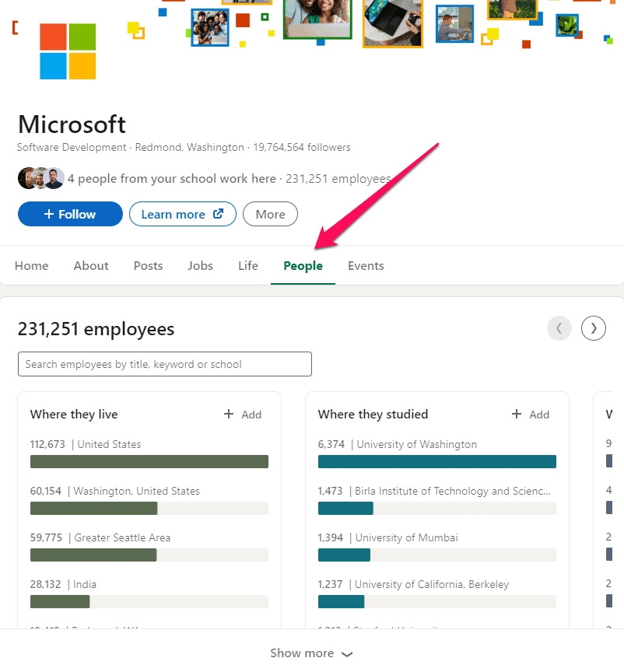
Task: Click the school connections profile avatars
Action: pos(41,178)
